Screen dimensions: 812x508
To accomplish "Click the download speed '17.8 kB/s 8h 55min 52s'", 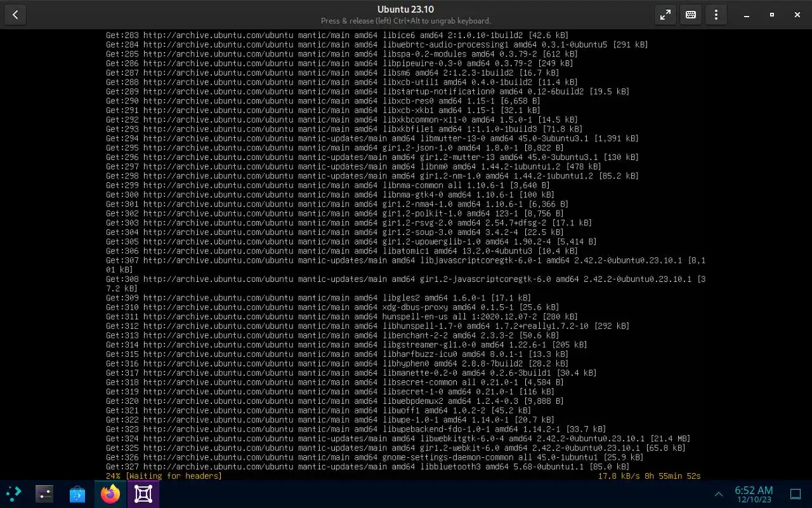I will click(x=649, y=476).
